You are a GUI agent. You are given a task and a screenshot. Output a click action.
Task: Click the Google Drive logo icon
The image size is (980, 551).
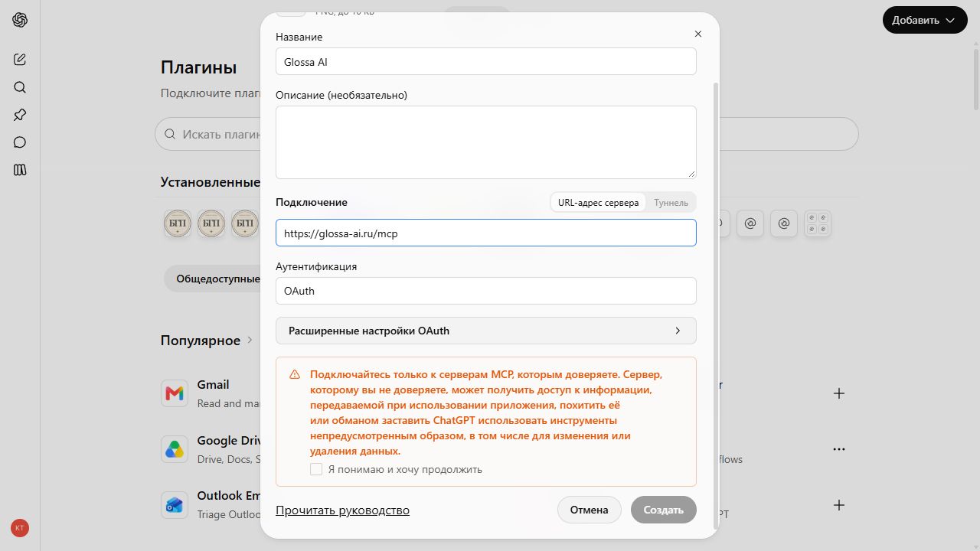[x=175, y=449]
